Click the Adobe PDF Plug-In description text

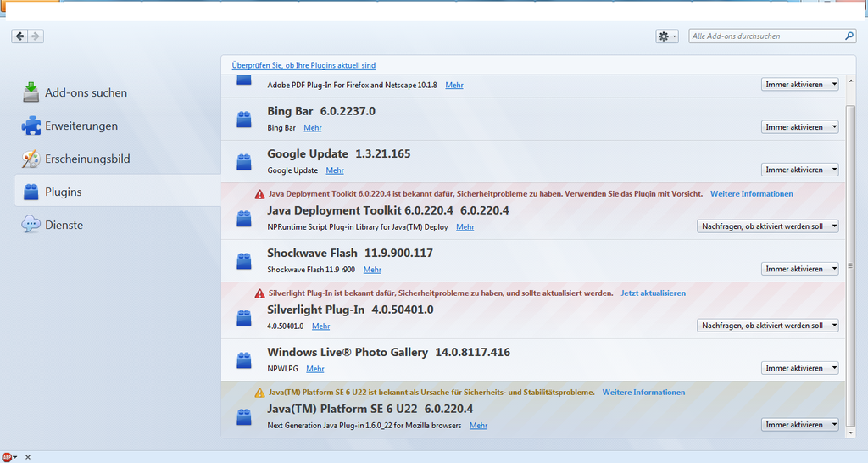tap(352, 85)
